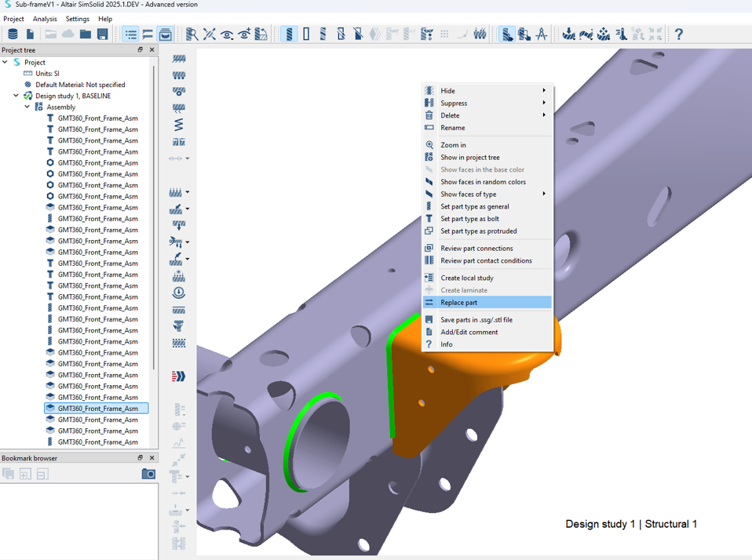Choose Replace part from the context menu
This screenshot has width=752, height=560.
[x=458, y=303]
